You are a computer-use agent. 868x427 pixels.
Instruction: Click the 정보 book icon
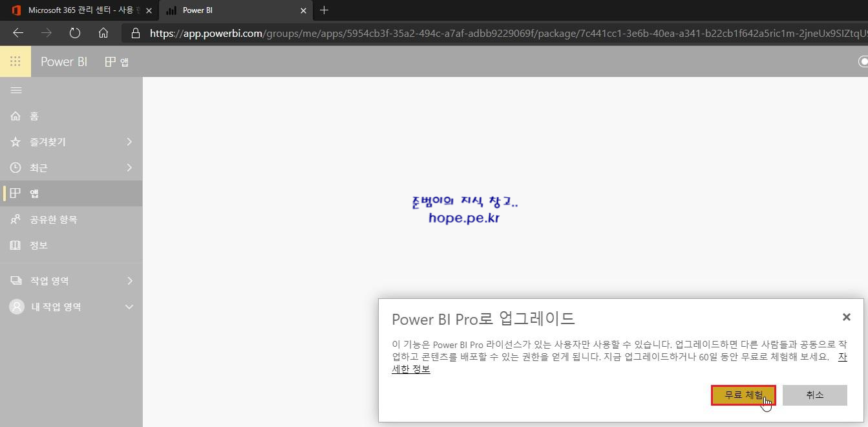tap(16, 245)
